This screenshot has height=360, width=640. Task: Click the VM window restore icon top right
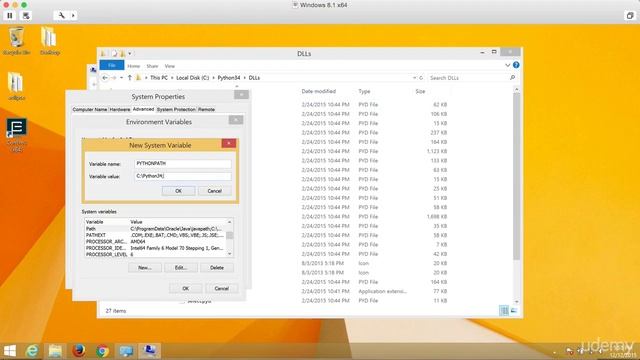[x=630, y=16]
